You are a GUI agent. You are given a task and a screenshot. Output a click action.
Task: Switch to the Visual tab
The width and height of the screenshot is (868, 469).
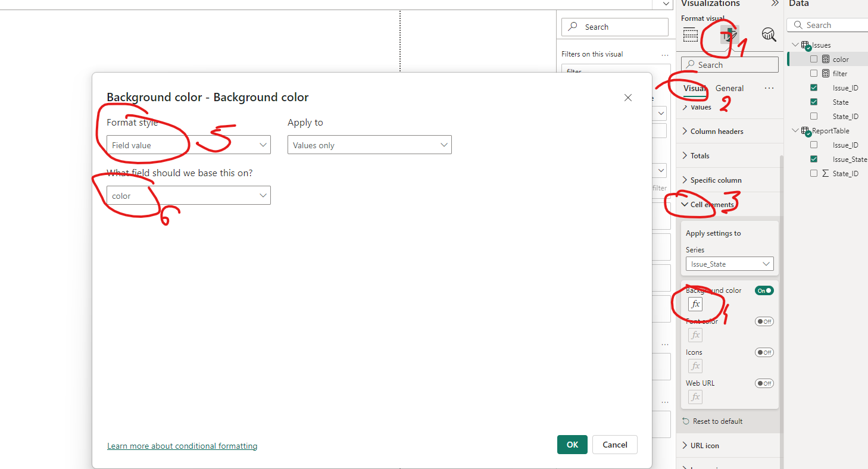coord(694,89)
